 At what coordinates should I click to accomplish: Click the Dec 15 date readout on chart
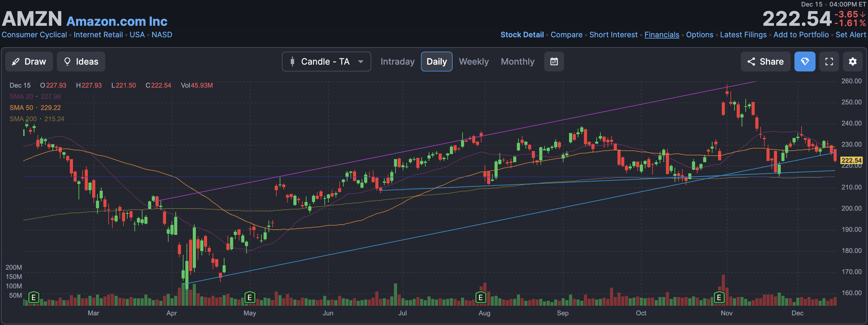(20, 85)
